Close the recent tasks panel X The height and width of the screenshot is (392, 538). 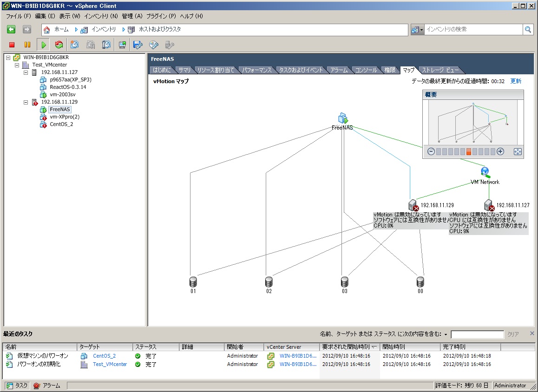(x=532, y=333)
